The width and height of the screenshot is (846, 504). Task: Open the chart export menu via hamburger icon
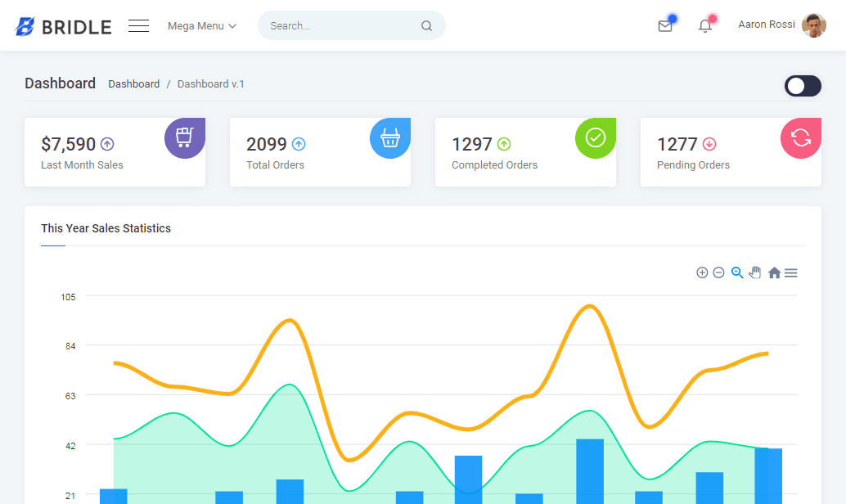point(790,272)
